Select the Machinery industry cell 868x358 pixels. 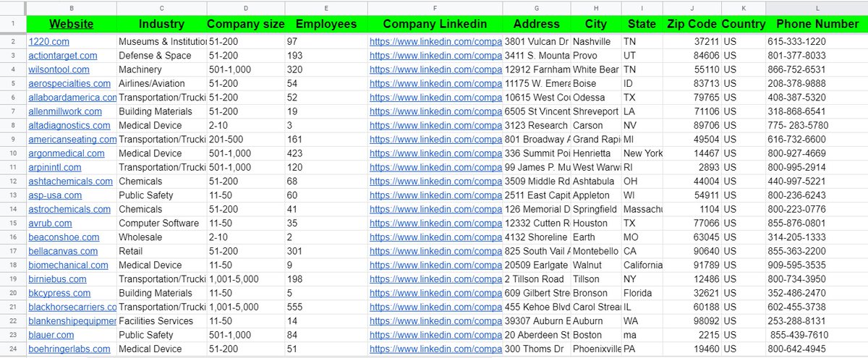(x=161, y=69)
